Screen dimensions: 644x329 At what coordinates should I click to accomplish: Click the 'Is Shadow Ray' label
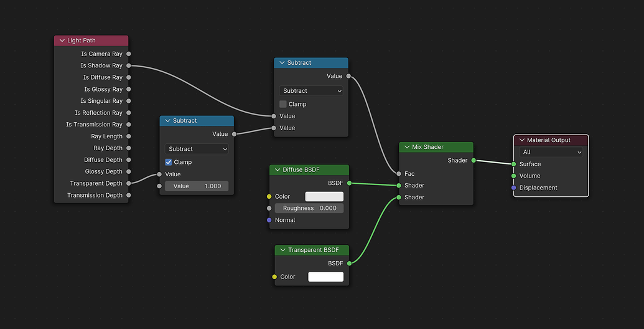coord(101,65)
